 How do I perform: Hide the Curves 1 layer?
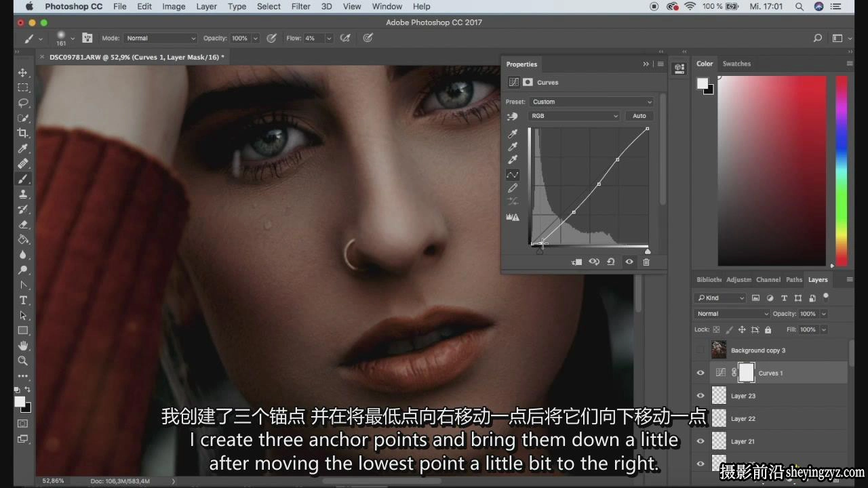click(701, 373)
